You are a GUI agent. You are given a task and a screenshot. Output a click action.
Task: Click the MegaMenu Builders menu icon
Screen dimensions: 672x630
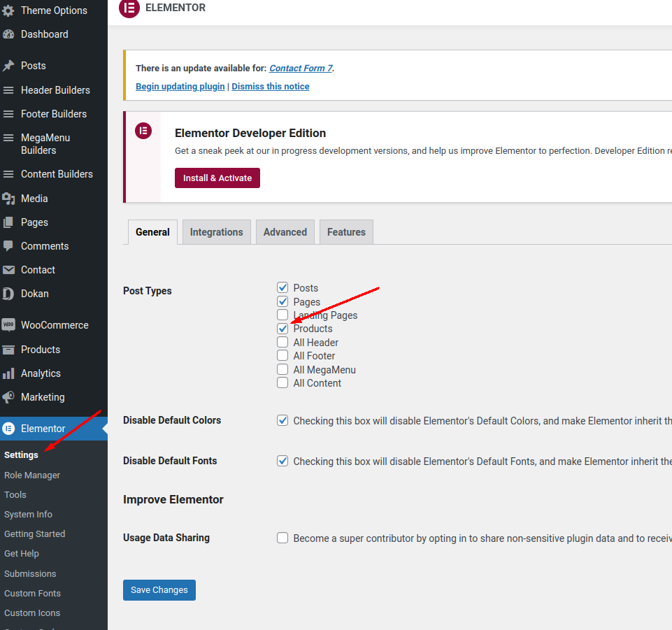(x=8, y=138)
